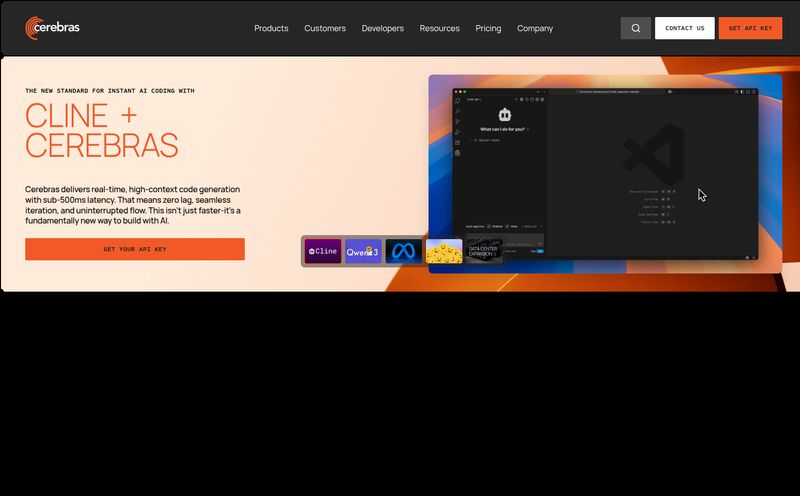Open the Customers menu

[x=325, y=28]
